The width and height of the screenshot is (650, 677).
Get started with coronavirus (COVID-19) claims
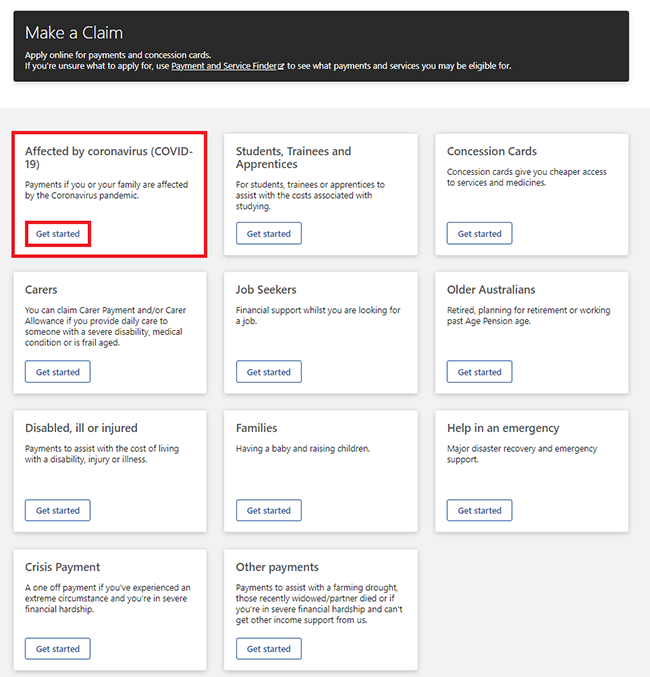click(58, 234)
